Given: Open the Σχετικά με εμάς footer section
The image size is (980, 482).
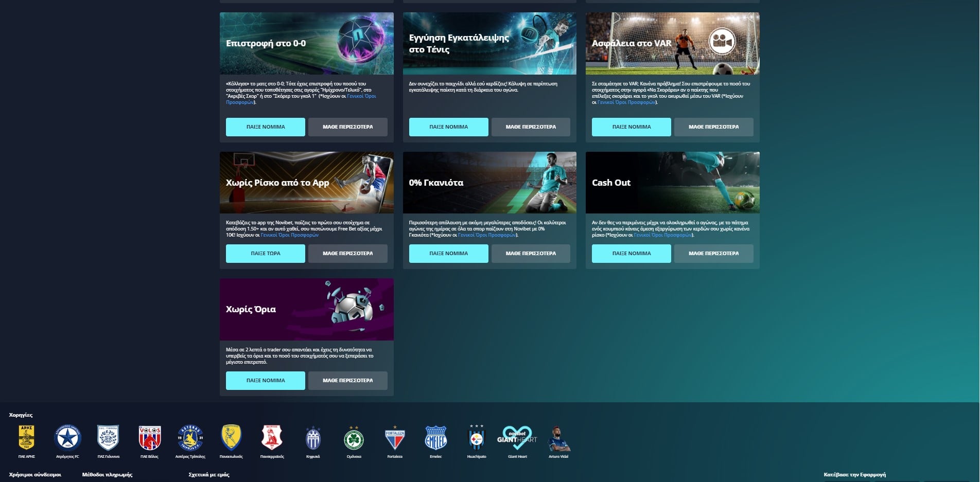Looking at the screenshot, I should tap(209, 475).
